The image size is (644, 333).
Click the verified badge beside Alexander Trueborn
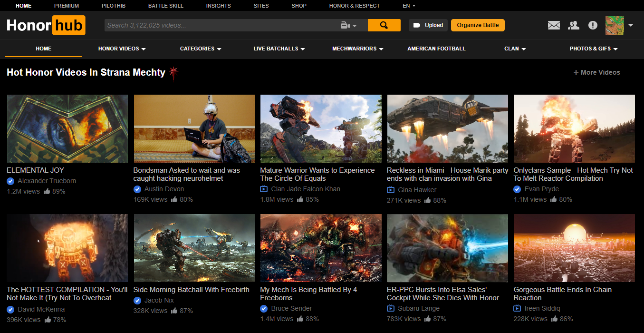tap(10, 181)
